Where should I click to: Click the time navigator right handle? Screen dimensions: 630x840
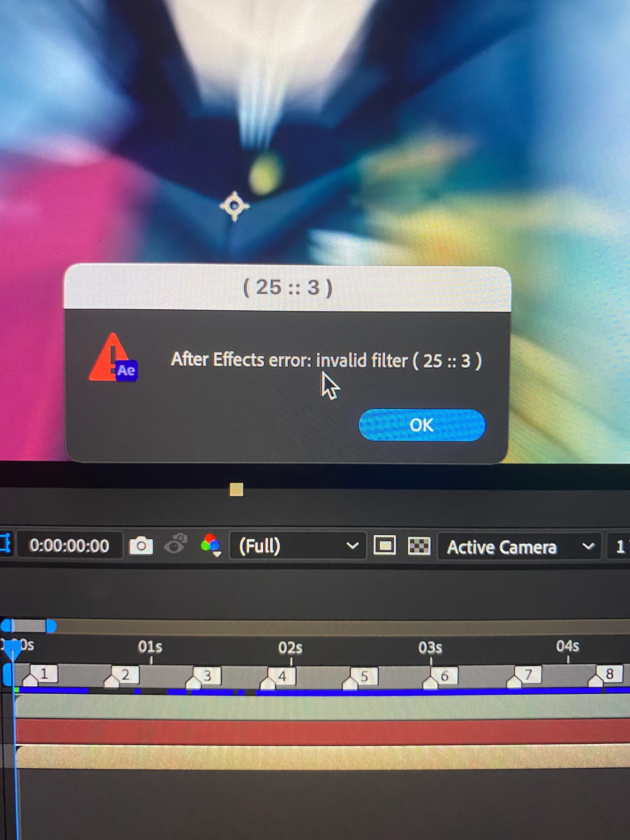51,626
